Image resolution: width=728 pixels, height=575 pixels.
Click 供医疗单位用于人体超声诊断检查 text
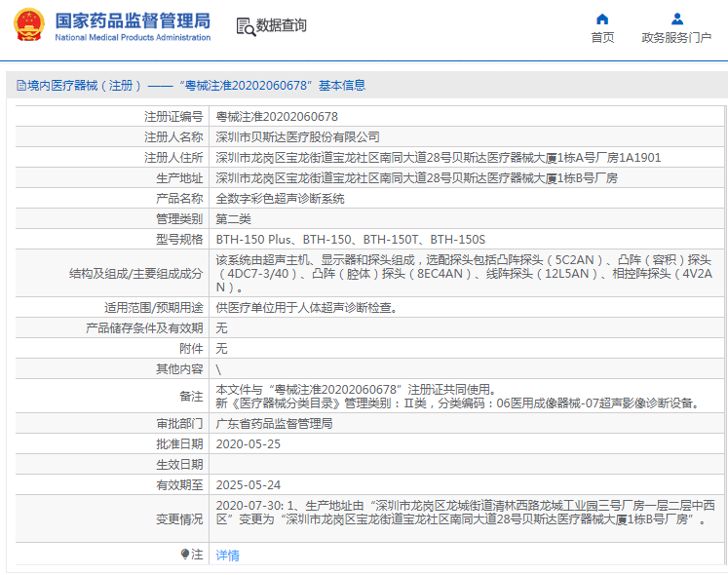coord(306,307)
